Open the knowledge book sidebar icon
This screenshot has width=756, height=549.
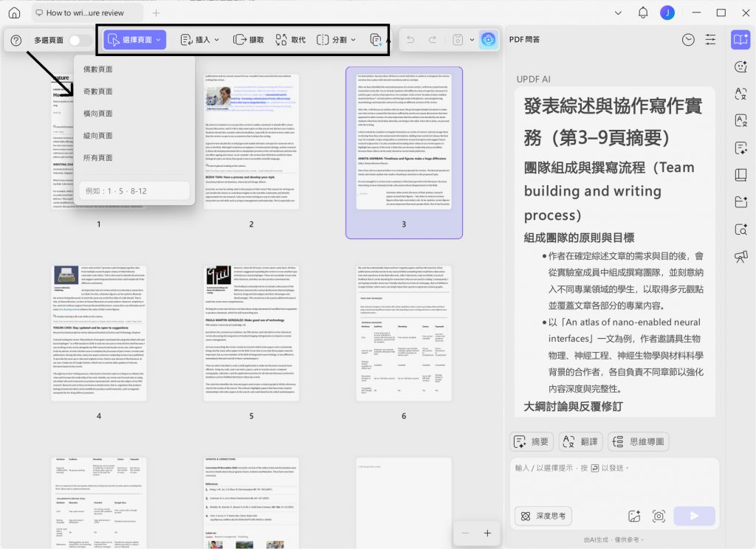tap(740, 175)
